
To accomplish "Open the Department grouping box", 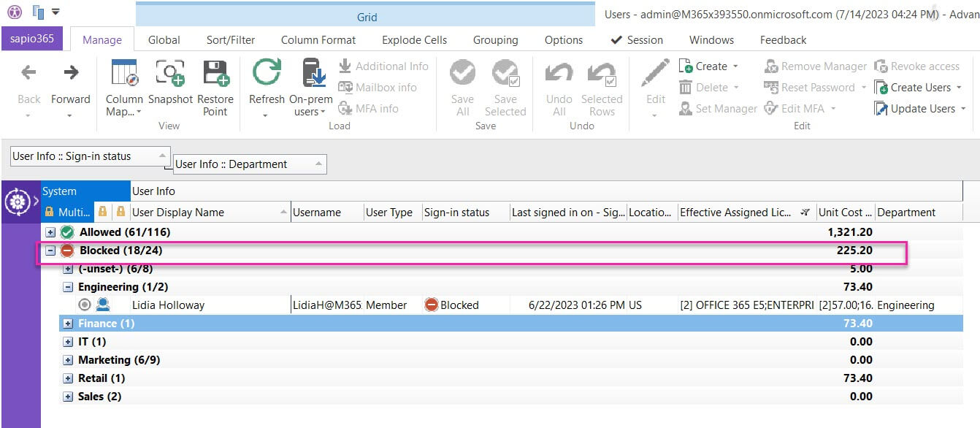I will pos(250,164).
